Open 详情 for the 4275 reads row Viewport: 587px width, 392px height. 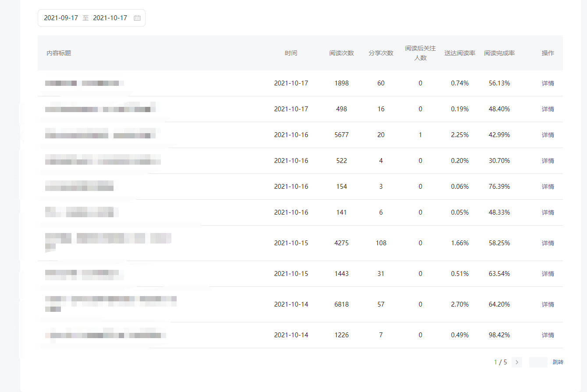pos(548,243)
